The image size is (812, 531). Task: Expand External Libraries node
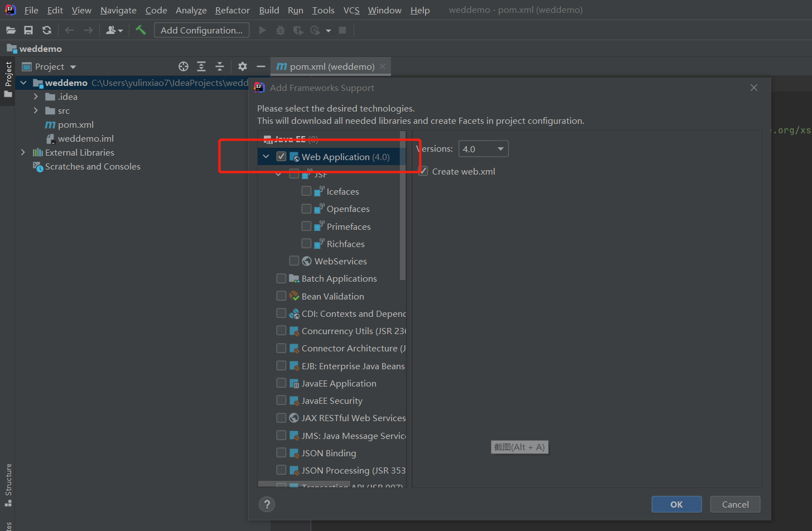(23, 152)
